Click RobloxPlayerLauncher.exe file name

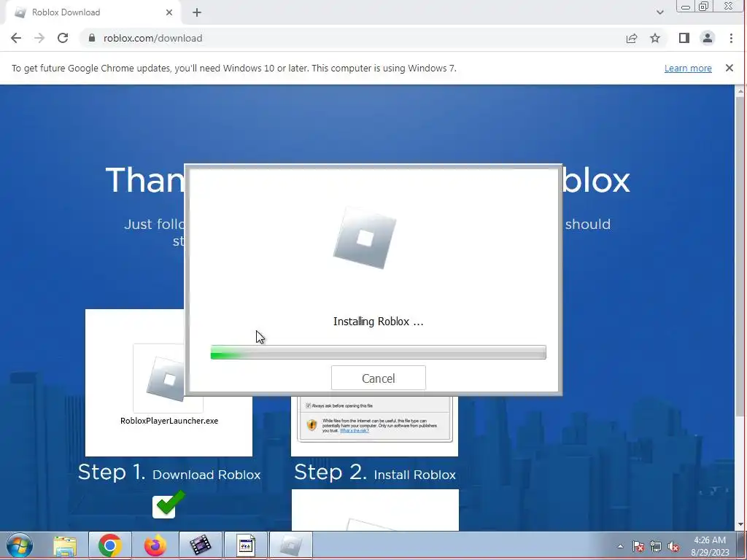[169, 421]
